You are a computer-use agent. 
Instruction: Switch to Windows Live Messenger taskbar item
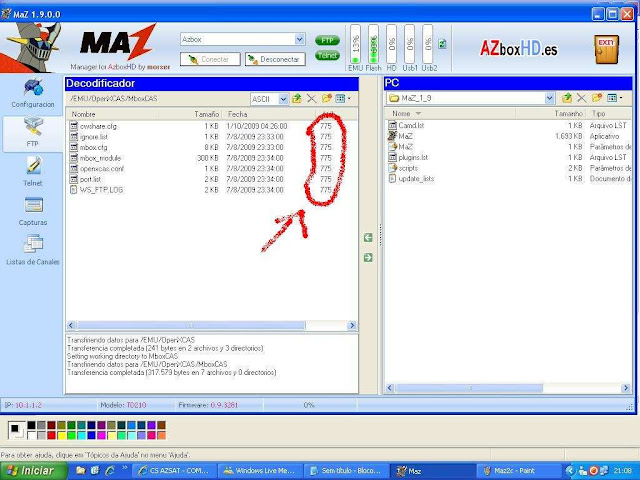260,471
